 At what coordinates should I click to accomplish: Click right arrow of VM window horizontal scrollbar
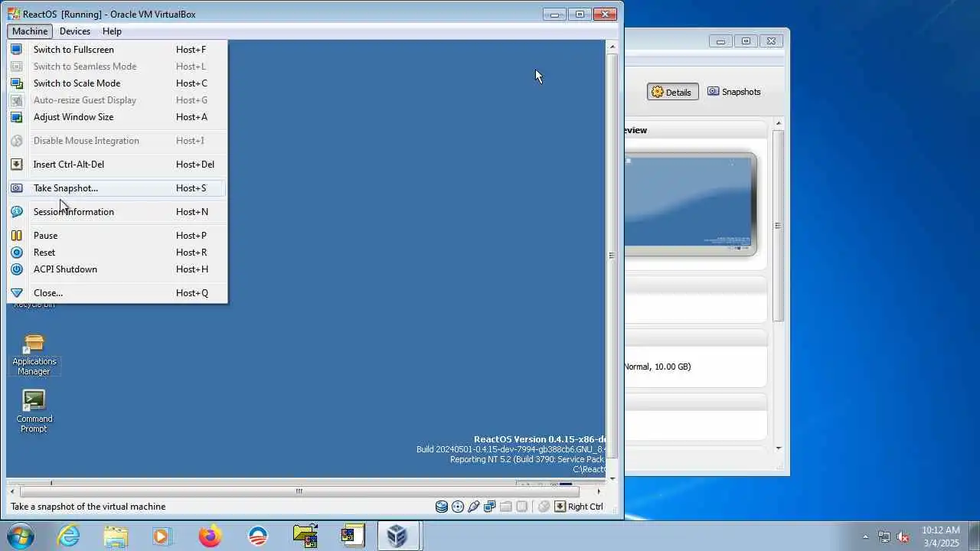[x=599, y=491]
